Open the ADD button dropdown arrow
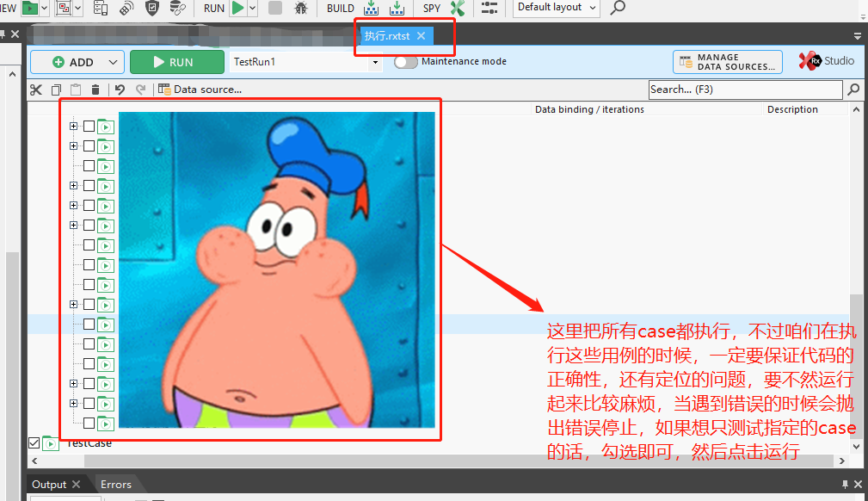This screenshot has height=501, width=868. (113, 62)
